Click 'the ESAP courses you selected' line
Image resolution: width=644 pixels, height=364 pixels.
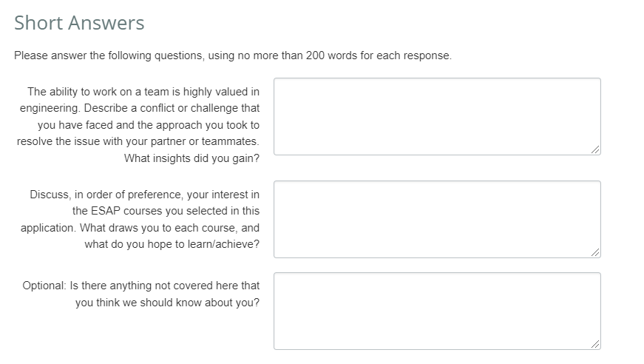click(166, 211)
